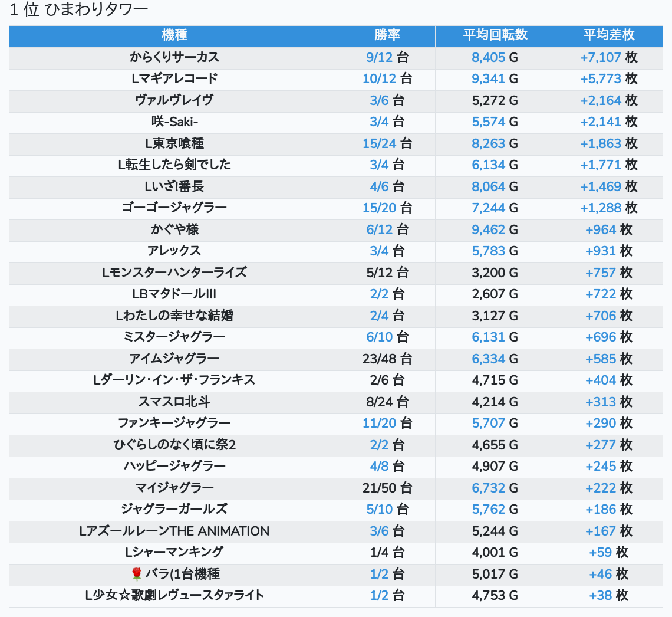This screenshot has width=672, height=617.
Task: Select the L転生したら剣でした machine name
Action: click(x=174, y=165)
